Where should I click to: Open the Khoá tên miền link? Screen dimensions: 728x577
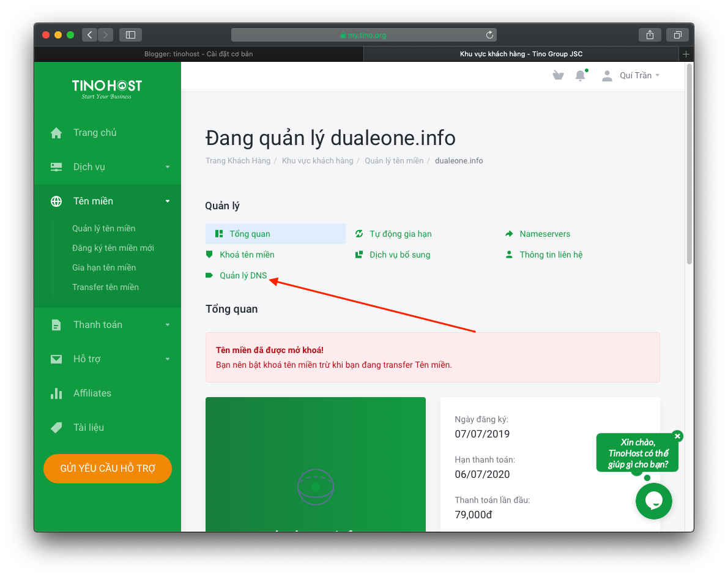pyautogui.click(x=247, y=255)
